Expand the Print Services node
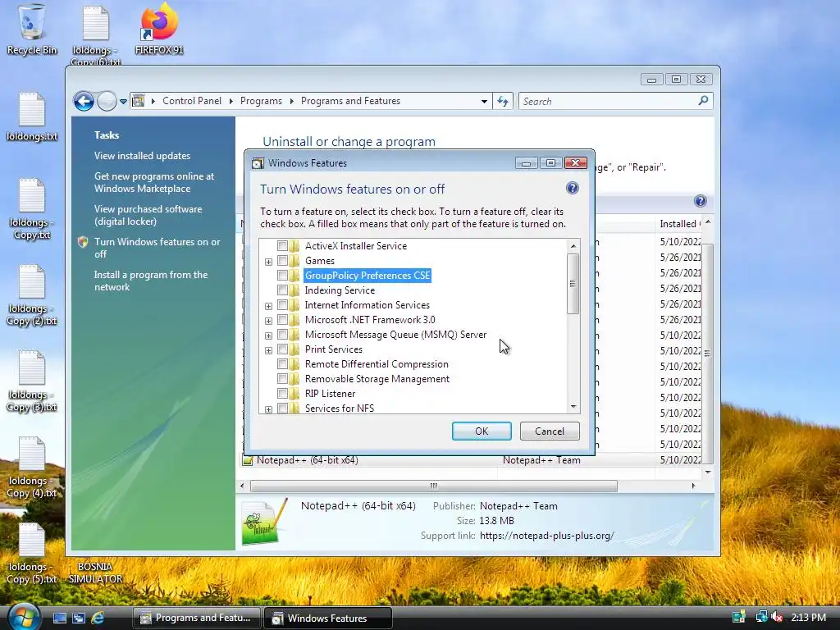 268,350
